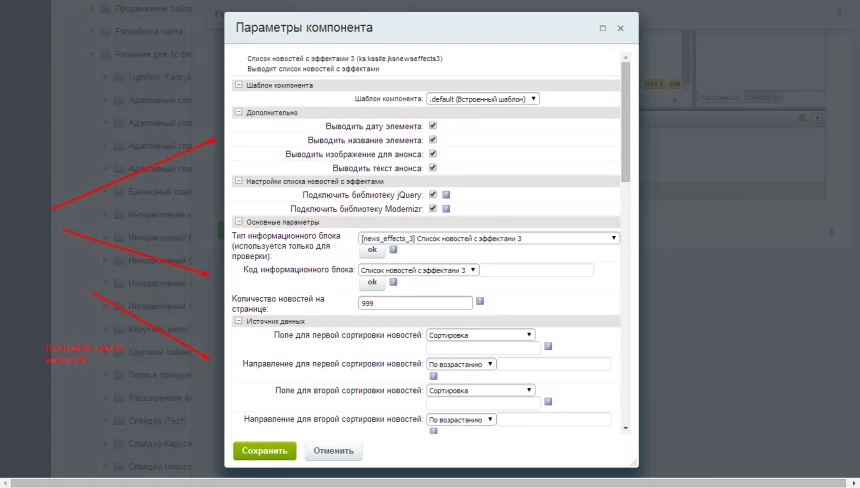This screenshot has height=488, width=860.
Task: Disable 'Подключить библиотеку jQuery' checkbox
Action: pos(433,194)
